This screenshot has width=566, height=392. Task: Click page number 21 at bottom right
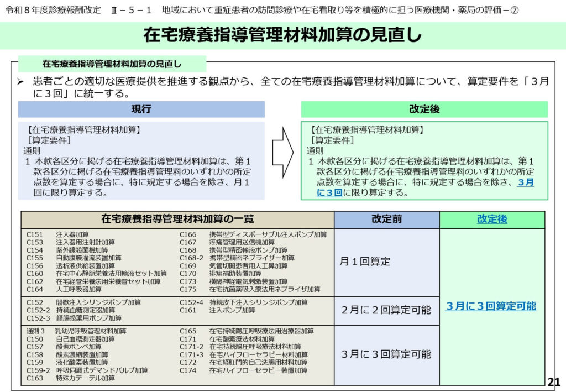(553, 382)
